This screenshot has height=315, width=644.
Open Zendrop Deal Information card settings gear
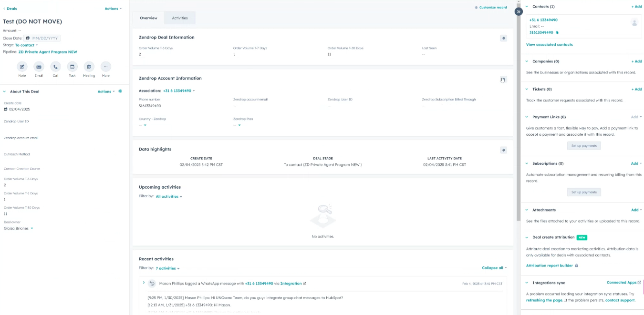pyautogui.click(x=503, y=38)
